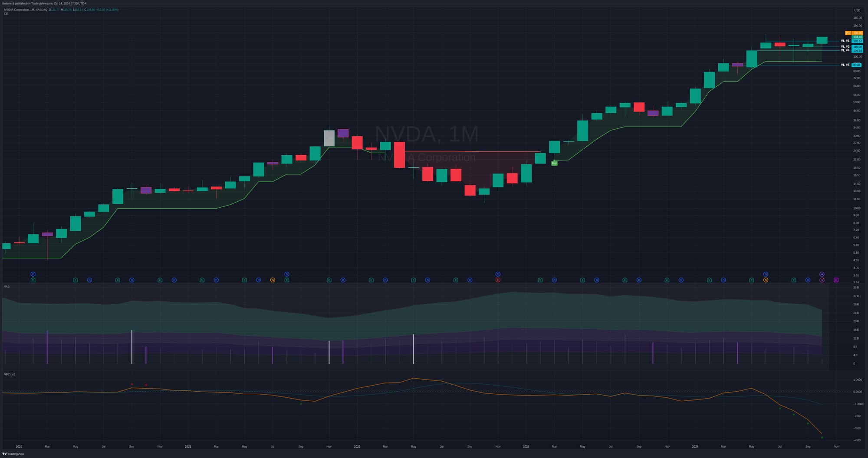Image resolution: width=868 pixels, height=458 pixels.
Task: Click the 126.57 price tag on the axis
Action: 857,41
